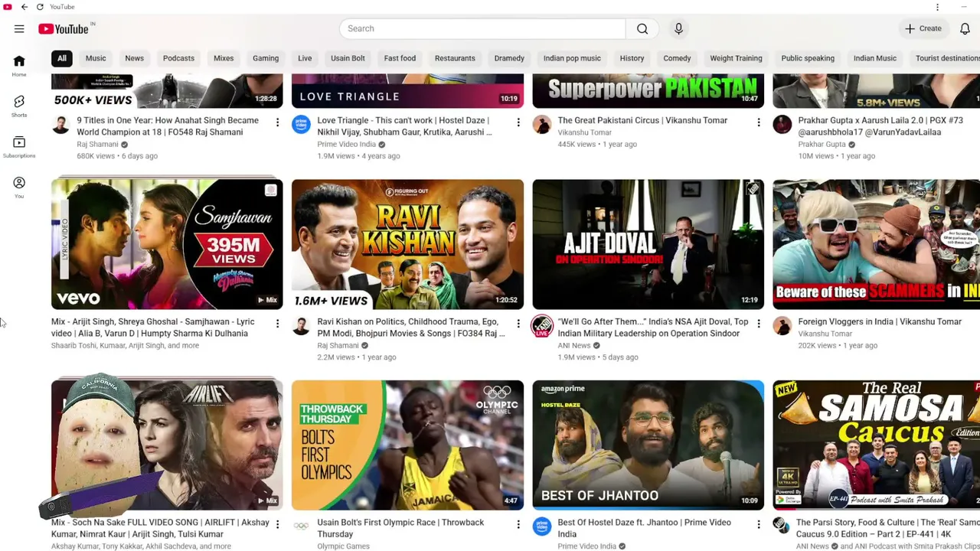
Task: Open Samjhawan lyric video thumbnail
Action: [x=167, y=244]
